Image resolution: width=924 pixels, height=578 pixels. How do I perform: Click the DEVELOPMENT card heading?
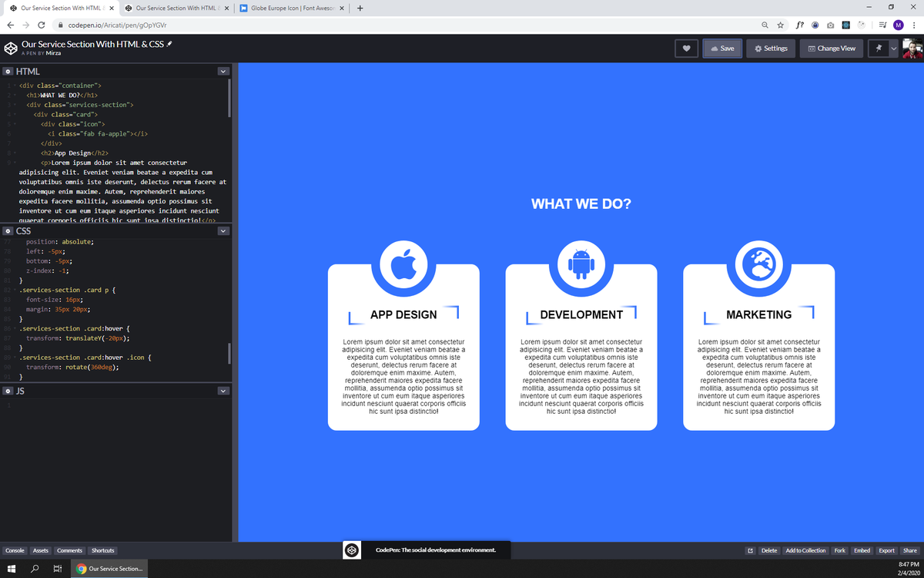[x=581, y=314]
